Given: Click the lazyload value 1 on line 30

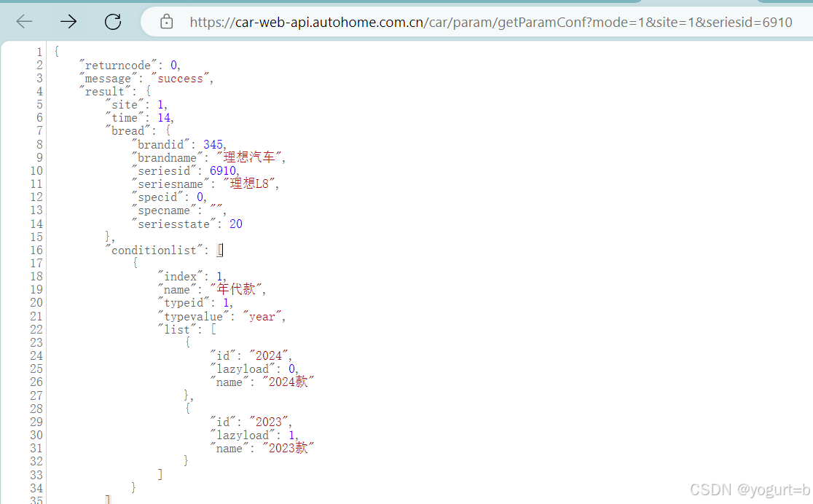Looking at the screenshot, I should coord(292,435).
